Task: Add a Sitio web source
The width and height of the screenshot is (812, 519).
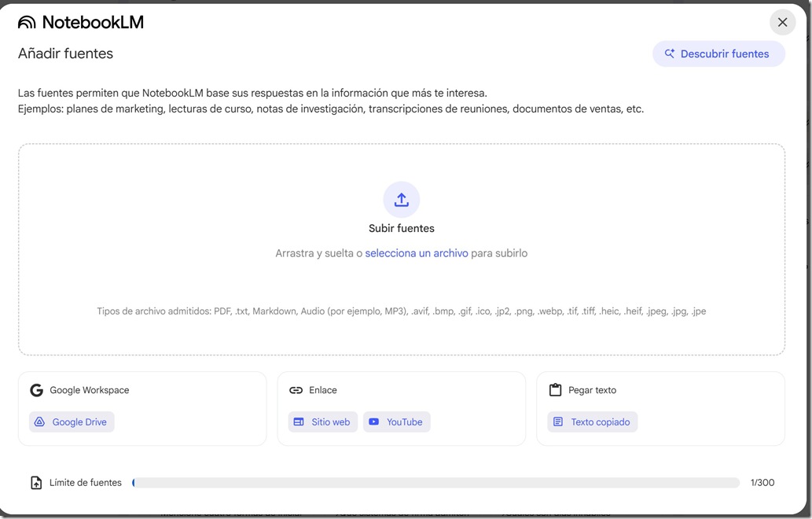Action: [x=322, y=421]
